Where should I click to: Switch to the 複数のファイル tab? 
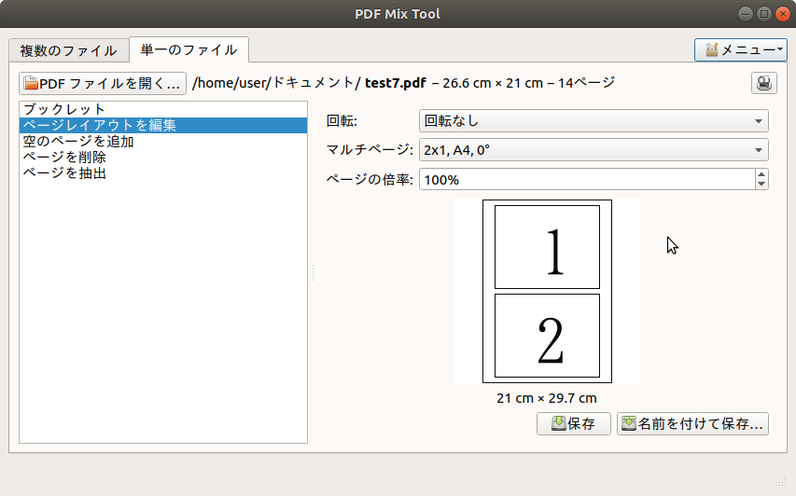[68, 51]
